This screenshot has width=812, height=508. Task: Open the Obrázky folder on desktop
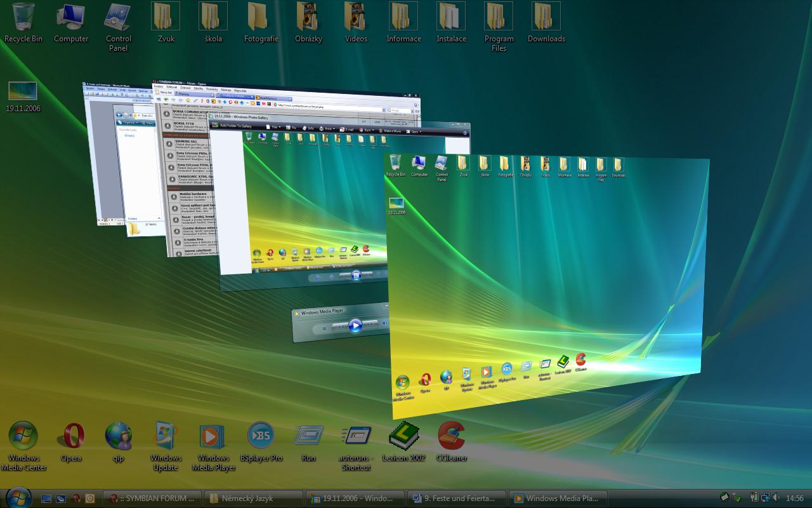[x=309, y=23]
